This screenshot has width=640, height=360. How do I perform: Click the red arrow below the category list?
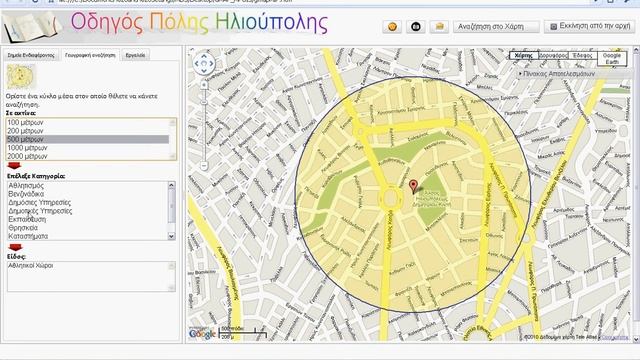(x=15, y=247)
